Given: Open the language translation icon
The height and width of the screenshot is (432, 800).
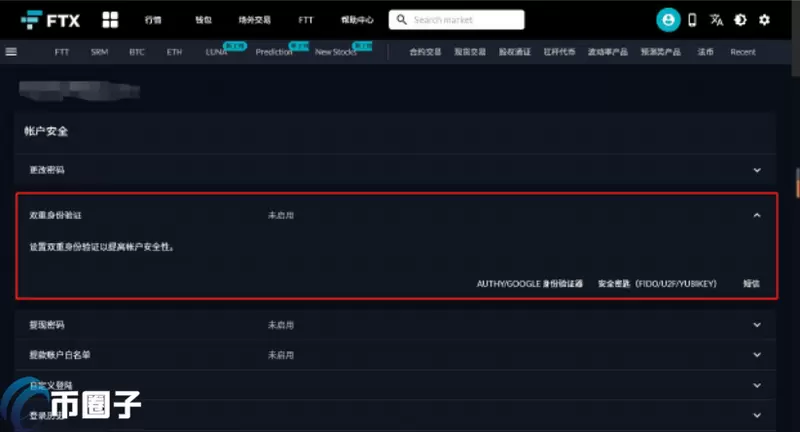Looking at the screenshot, I should pos(716,20).
